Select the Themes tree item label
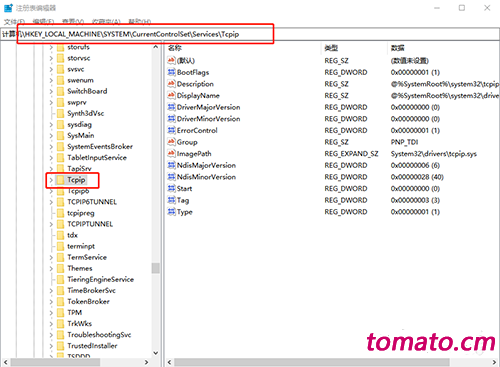This screenshot has width=500, height=367. 80,268
